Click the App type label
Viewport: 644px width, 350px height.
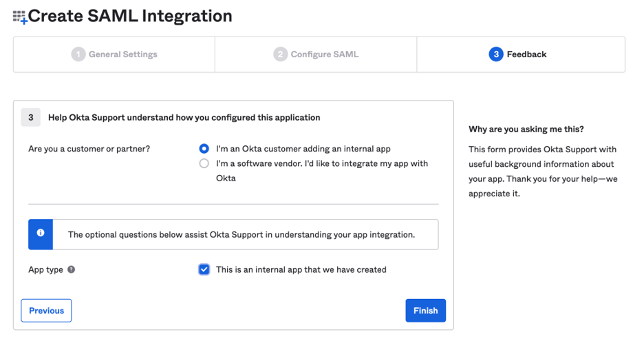(x=45, y=269)
